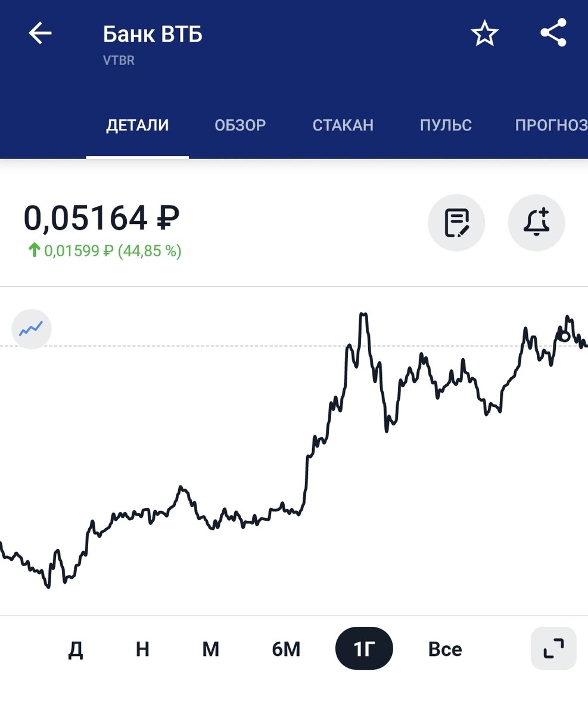Select the Д day period
Viewport: 588px width, 715px height.
(76, 649)
